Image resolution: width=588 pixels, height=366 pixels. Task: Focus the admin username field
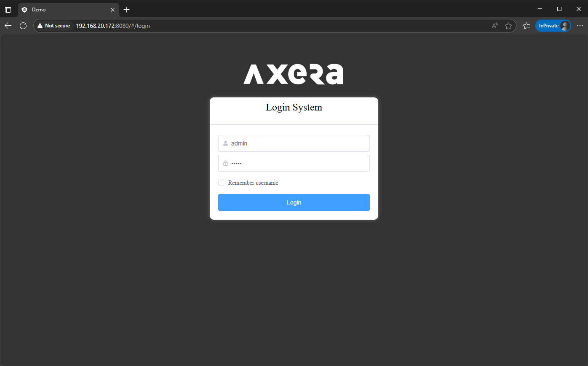coord(294,143)
